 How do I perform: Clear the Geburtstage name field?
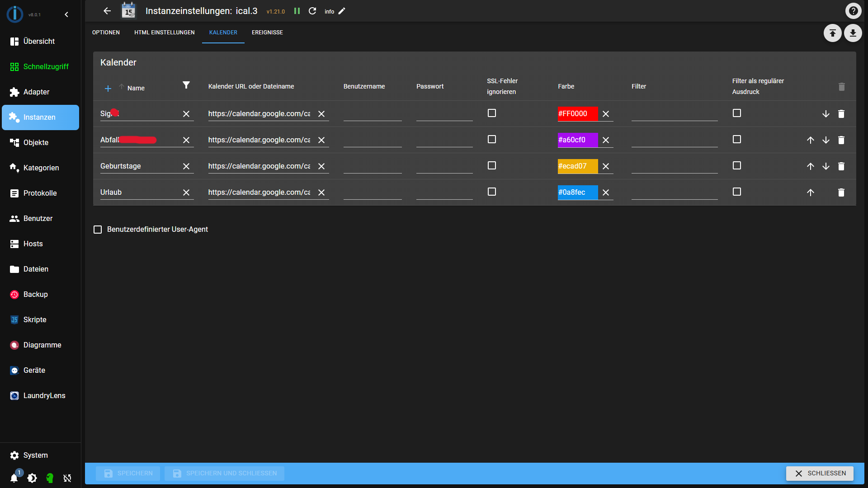[186, 166]
